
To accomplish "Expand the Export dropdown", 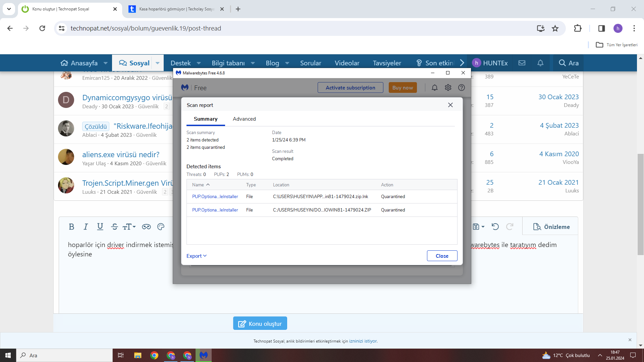I will (x=197, y=256).
